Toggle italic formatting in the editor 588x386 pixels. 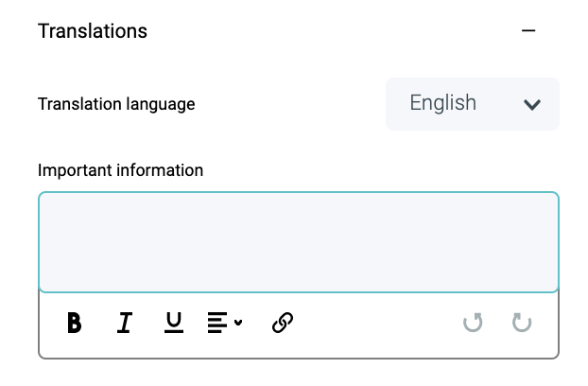pyautogui.click(x=124, y=324)
